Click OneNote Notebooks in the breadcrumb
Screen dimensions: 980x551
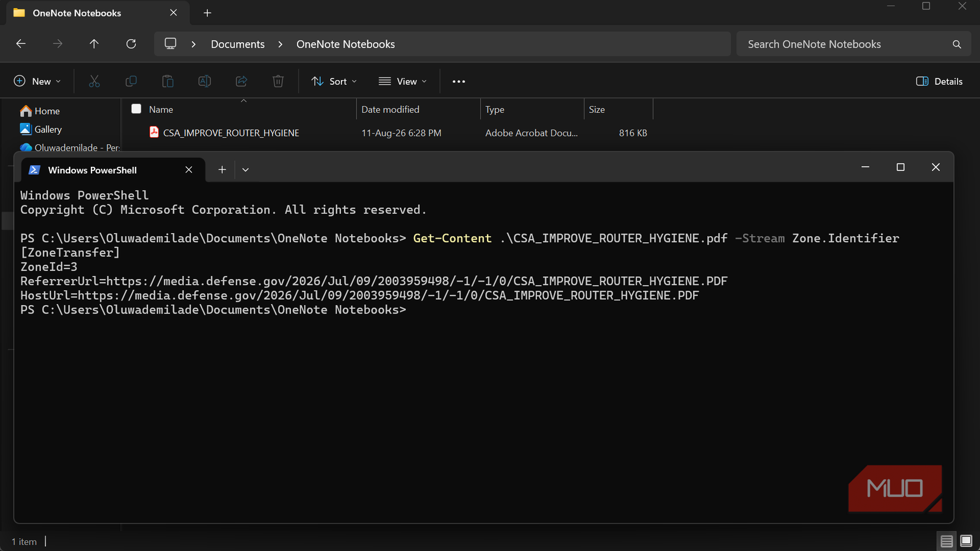tap(346, 45)
